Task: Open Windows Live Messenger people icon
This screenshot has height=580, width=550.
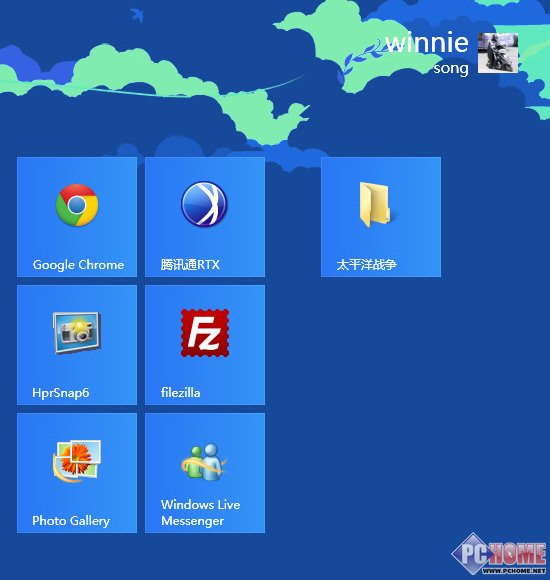Action: (205, 462)
